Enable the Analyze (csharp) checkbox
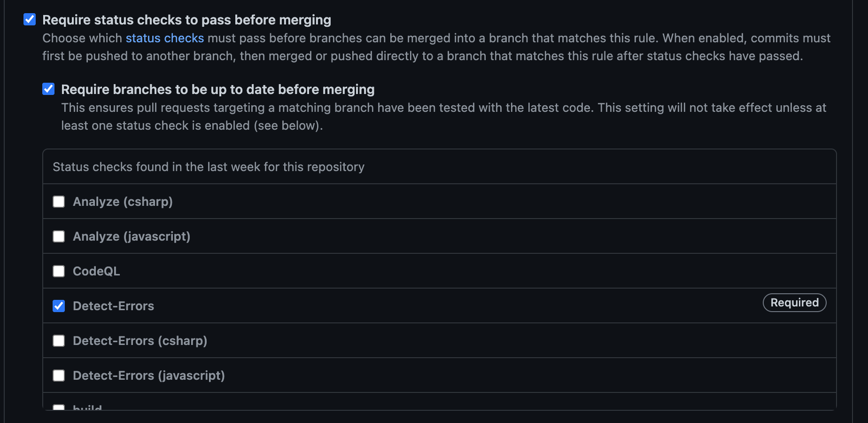 coord(59,202)
